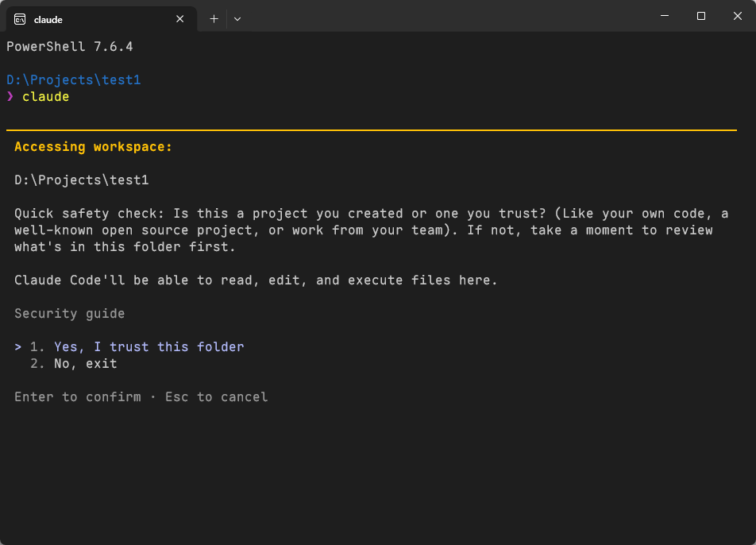Click the white D:\Projects\test1 workspace path
Image resolution: width=756 pixels, height=545 pixels.
click(82, 180)
